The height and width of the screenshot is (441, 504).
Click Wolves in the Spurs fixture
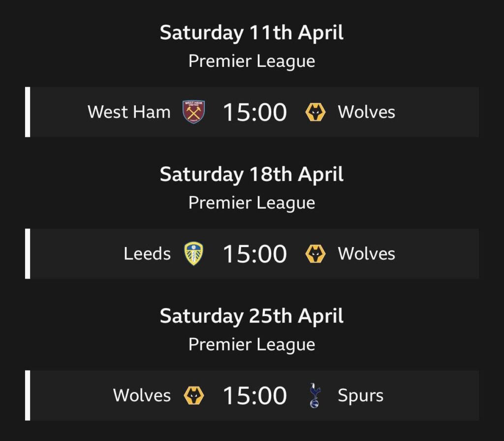click(141, 395)
